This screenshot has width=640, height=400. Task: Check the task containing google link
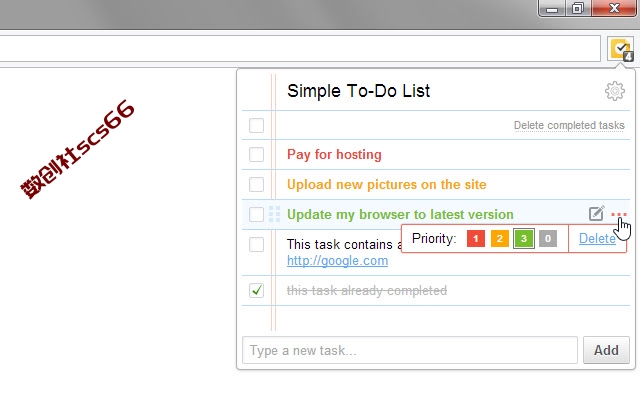(256, 244)
